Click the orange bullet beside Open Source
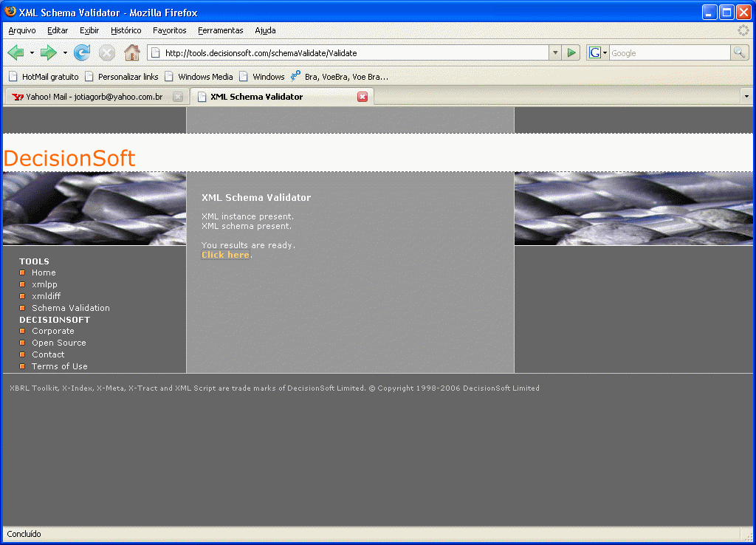The image size is (756, 545). (x=22, y=343)
